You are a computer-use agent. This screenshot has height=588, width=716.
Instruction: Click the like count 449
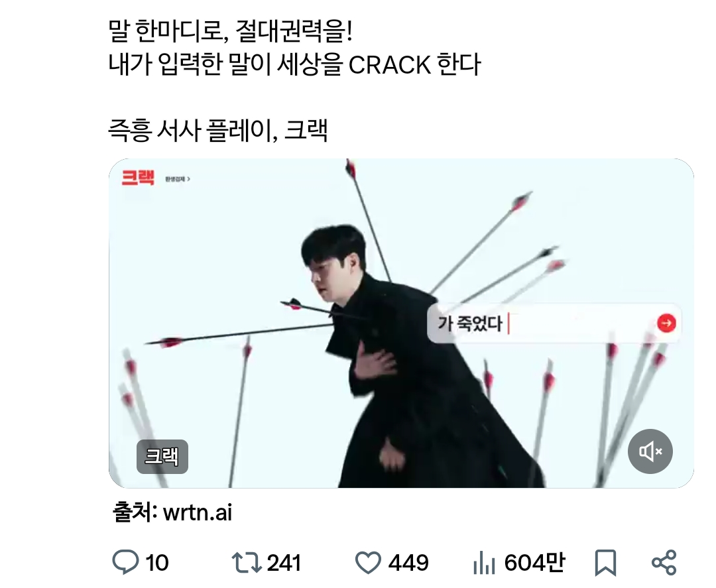(408, 563)
